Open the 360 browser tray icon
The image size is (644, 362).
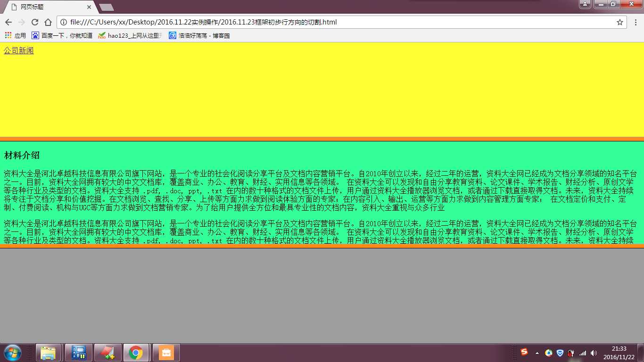click(549, 353)
